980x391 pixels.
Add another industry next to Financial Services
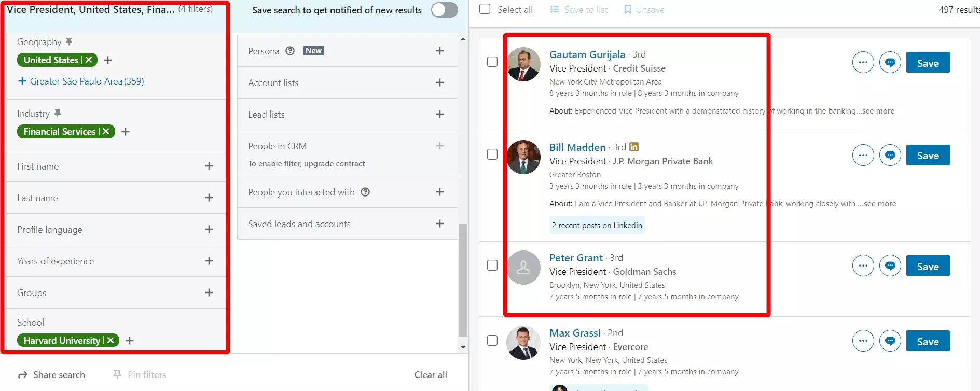[126, 132]
